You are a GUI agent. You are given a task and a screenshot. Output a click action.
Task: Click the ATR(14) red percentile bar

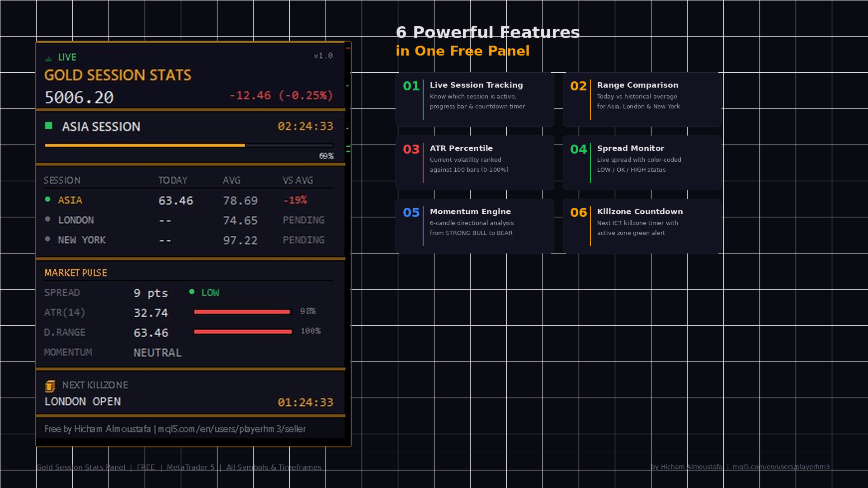click(242, 312)
